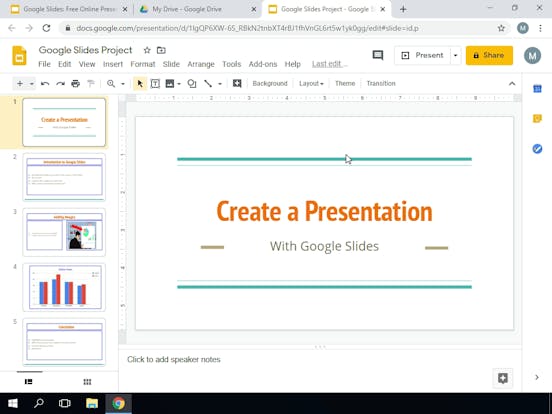Click the Undo icon
This screenshot has height=414, width=552.
tap(45, 83)
